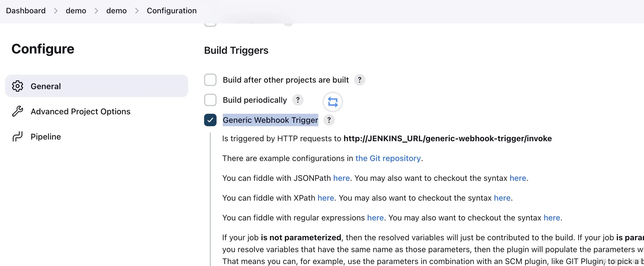The image size is (644, 266).
Task: Enable Build after other projects are built
Action: click(x=210, y=80)
